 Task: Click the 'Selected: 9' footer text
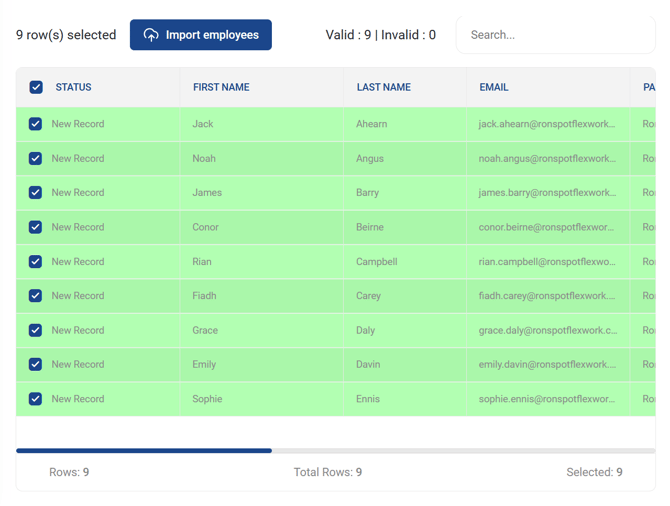pyautogui.click(x=594, y=472)
